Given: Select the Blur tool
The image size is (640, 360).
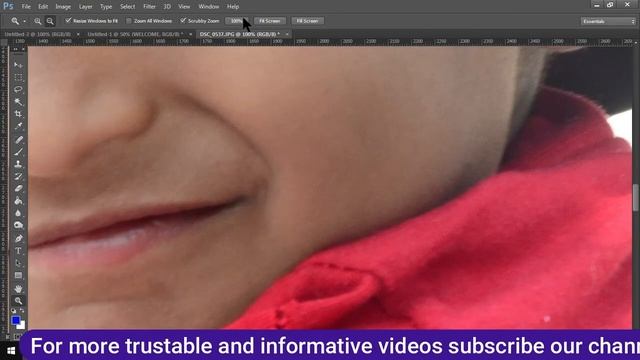Looking at the screenshot, I should click(18, 213).
